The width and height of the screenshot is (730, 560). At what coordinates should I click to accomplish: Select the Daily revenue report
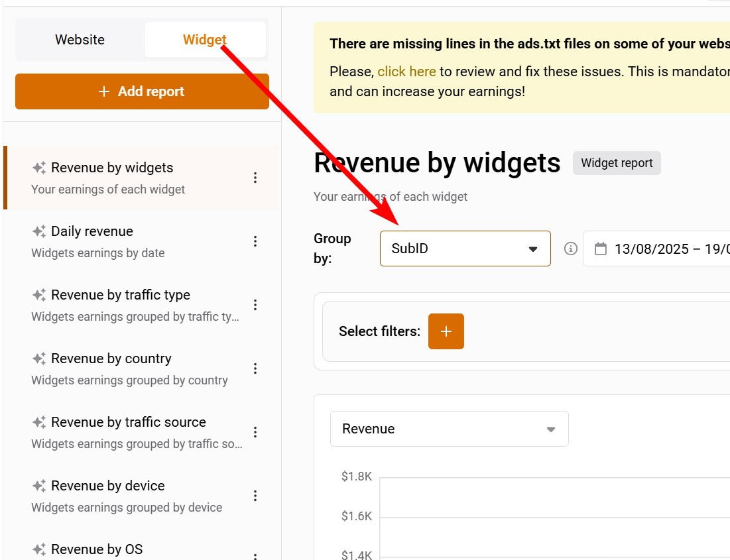[92, 232]
